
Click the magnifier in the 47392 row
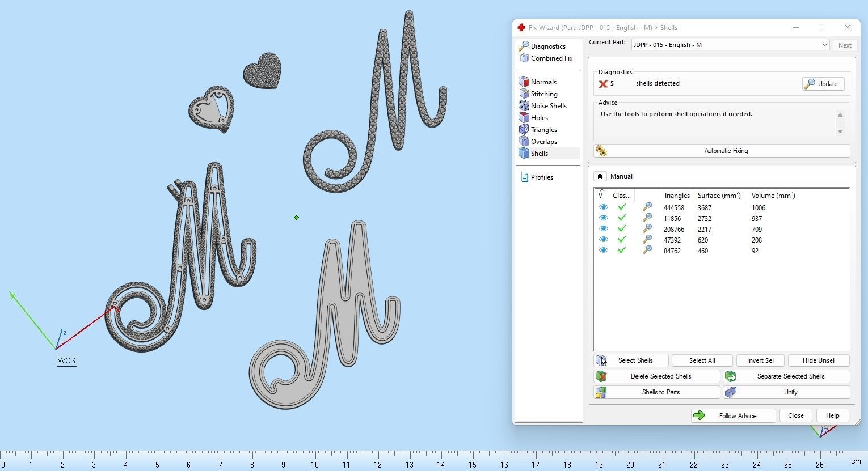647,240
